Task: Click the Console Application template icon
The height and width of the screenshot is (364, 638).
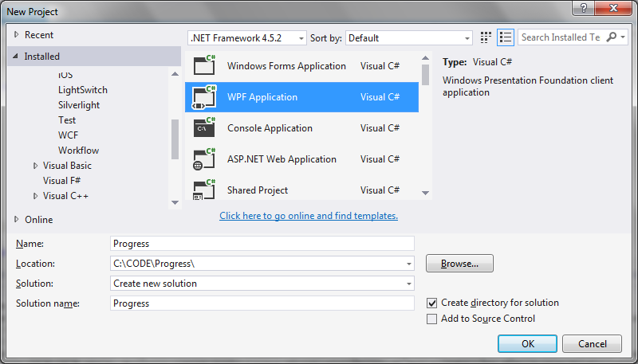Action: 204,128
